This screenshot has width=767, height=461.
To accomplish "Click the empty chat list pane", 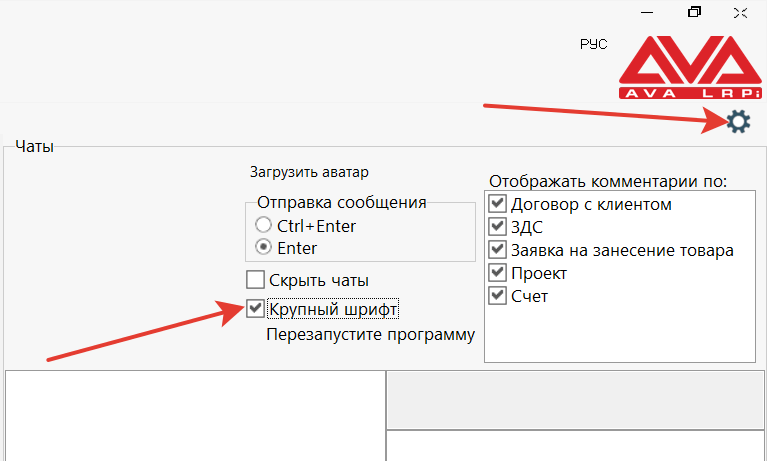I will [195, 416].
